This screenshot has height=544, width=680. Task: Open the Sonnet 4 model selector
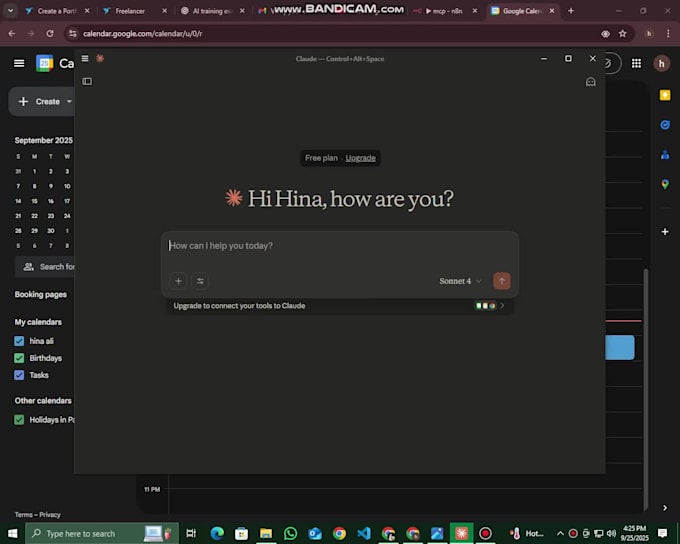[460, 281]
